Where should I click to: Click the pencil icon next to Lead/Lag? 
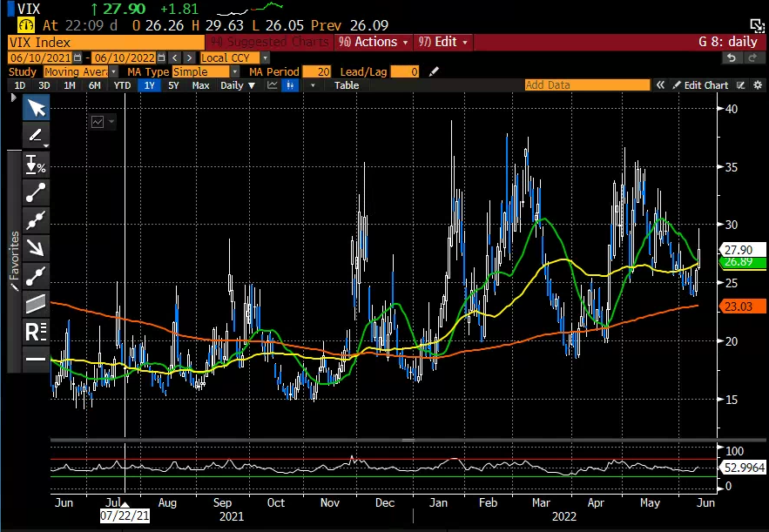[434, 71]
